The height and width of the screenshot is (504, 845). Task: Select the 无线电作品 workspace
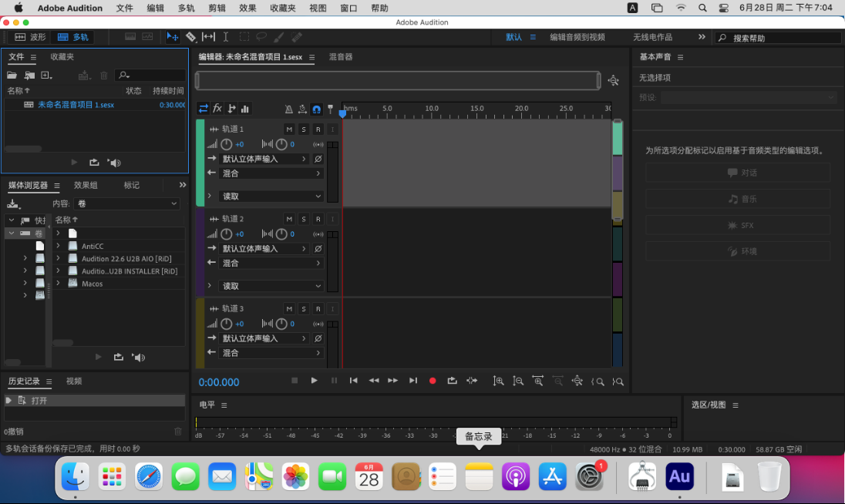652,37
